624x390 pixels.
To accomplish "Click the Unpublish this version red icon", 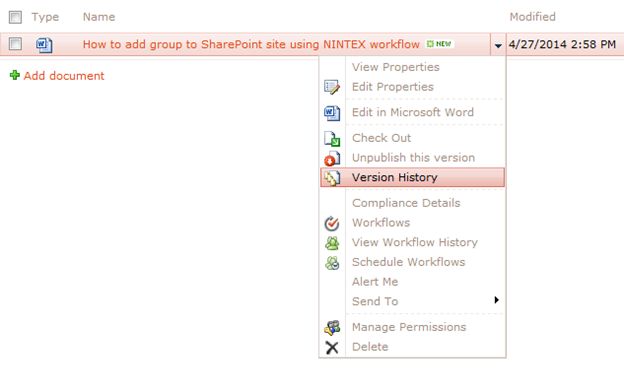I will point(332,158).
